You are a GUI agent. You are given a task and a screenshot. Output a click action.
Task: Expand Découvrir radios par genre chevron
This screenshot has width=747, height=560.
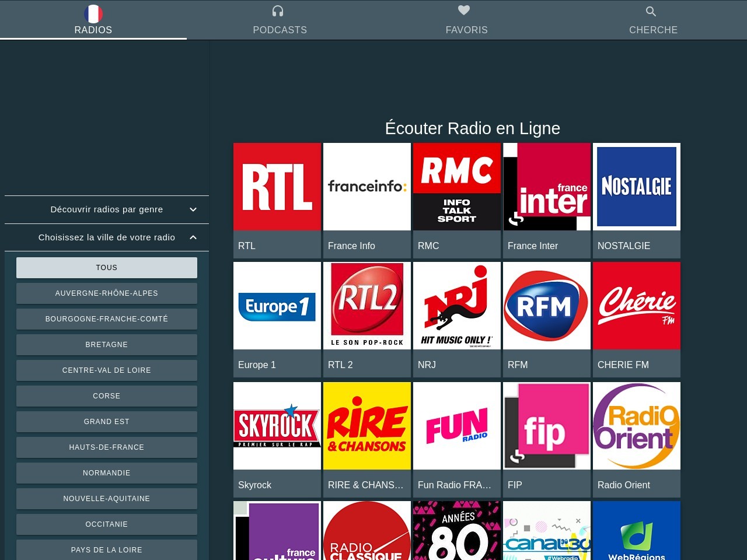(x=193, y=209)
